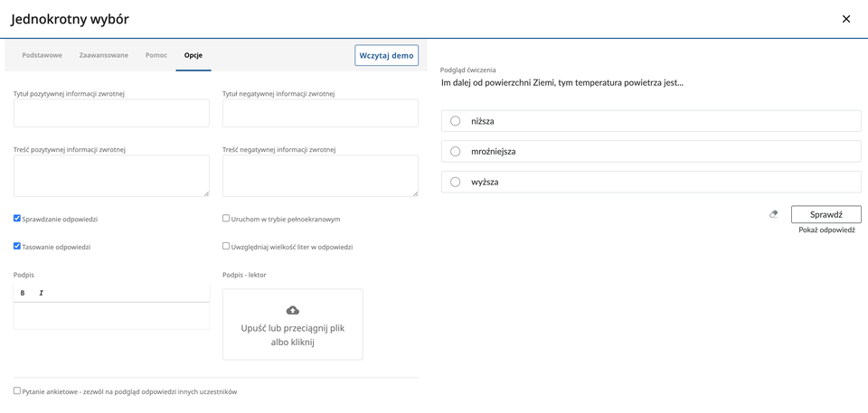Disable Tasowanie odpowiedzi checkbox
The width and height of the screenshot is (868, 413).
tap(17, 246)
